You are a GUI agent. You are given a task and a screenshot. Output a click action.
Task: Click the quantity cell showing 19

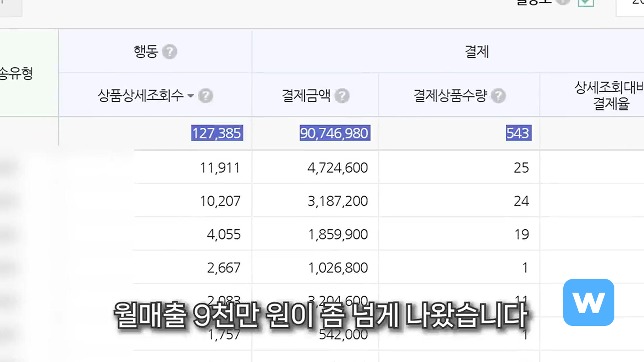[x=521, y=234]
